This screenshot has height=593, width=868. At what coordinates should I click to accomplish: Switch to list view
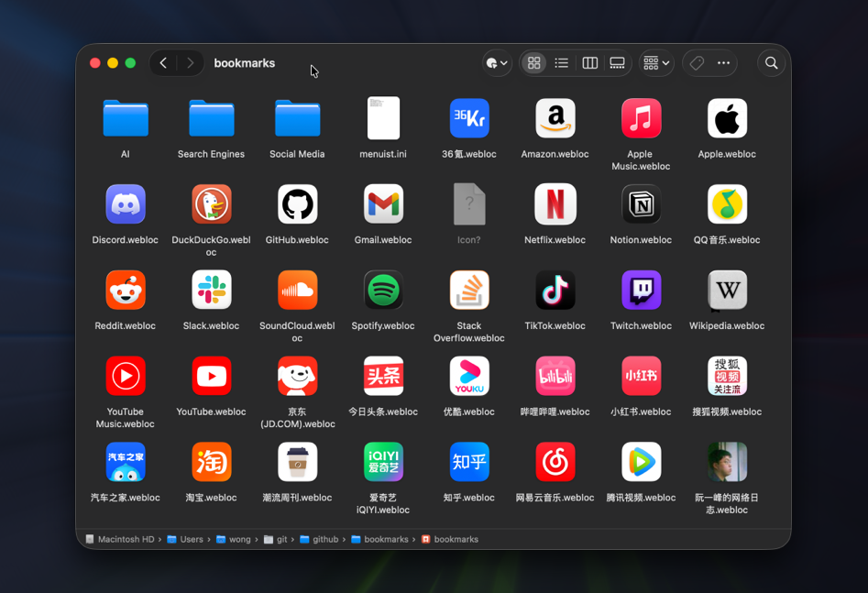point(561,62)
